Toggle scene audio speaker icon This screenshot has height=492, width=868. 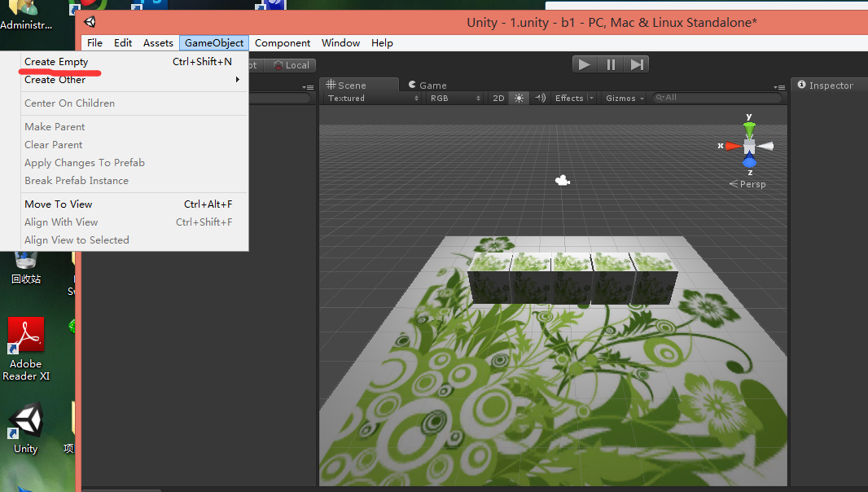pyautogui.click(x=540, y=98)
